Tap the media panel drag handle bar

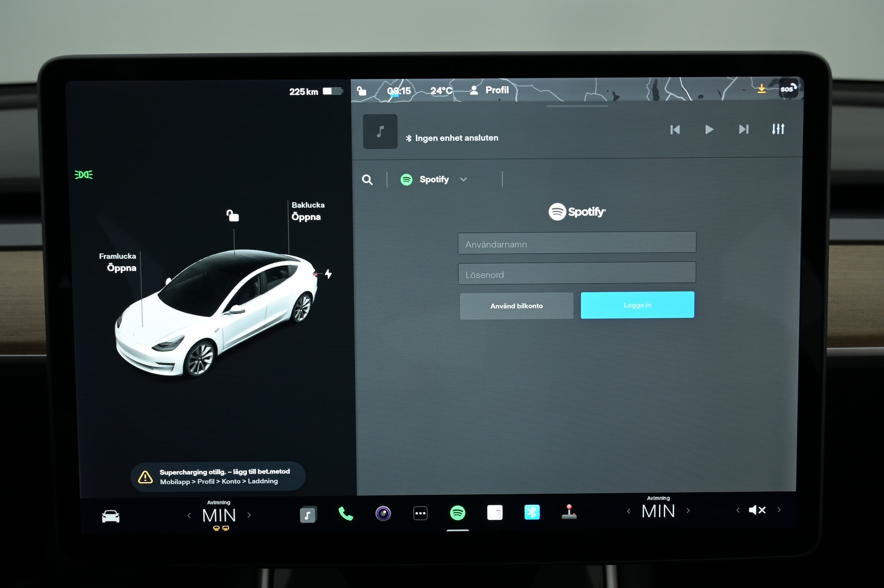point(577,106)
